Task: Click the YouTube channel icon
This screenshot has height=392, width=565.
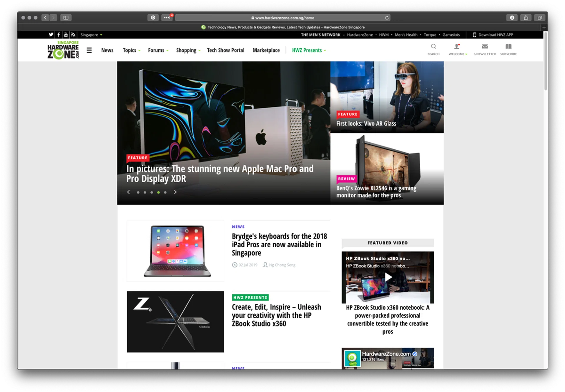Action: [66, 35]
